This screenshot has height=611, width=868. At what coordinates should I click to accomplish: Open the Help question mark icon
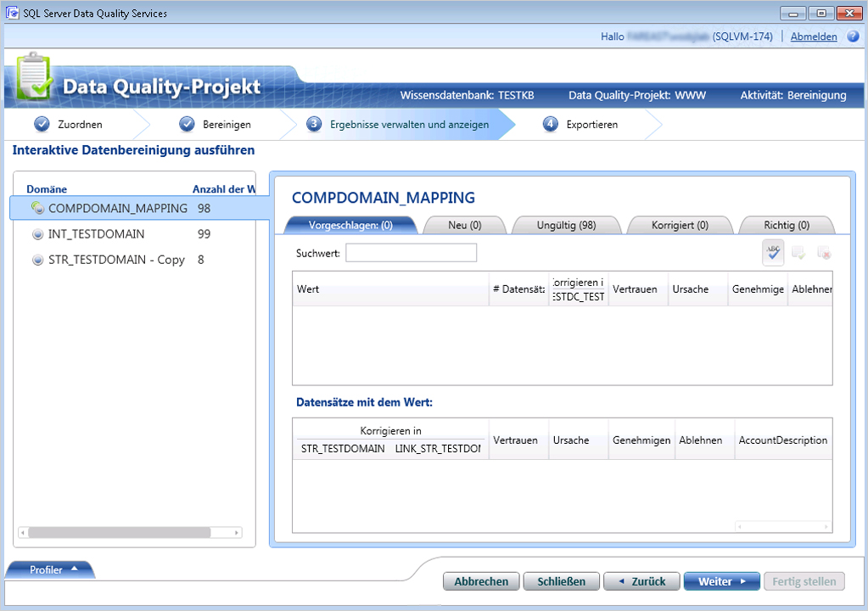click(853, 36)
